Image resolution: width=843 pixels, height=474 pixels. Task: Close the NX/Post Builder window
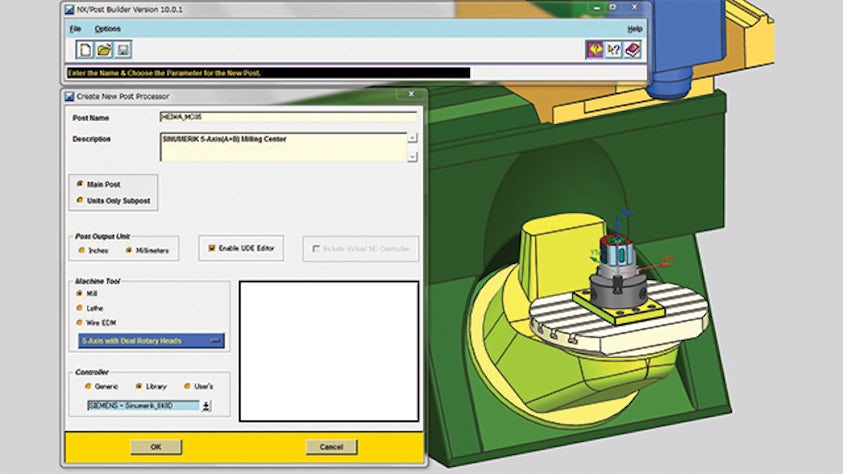coord(634,8)
